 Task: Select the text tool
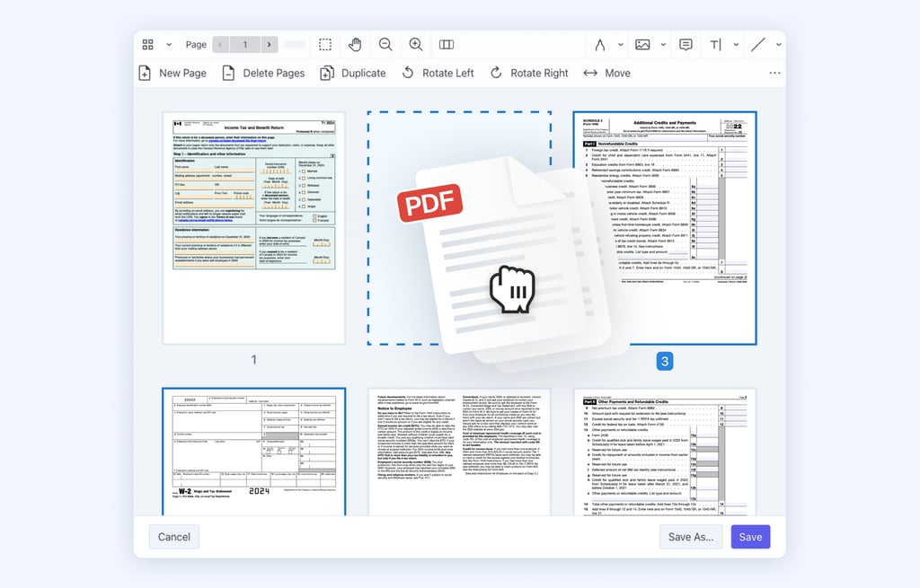pos(716,44)
